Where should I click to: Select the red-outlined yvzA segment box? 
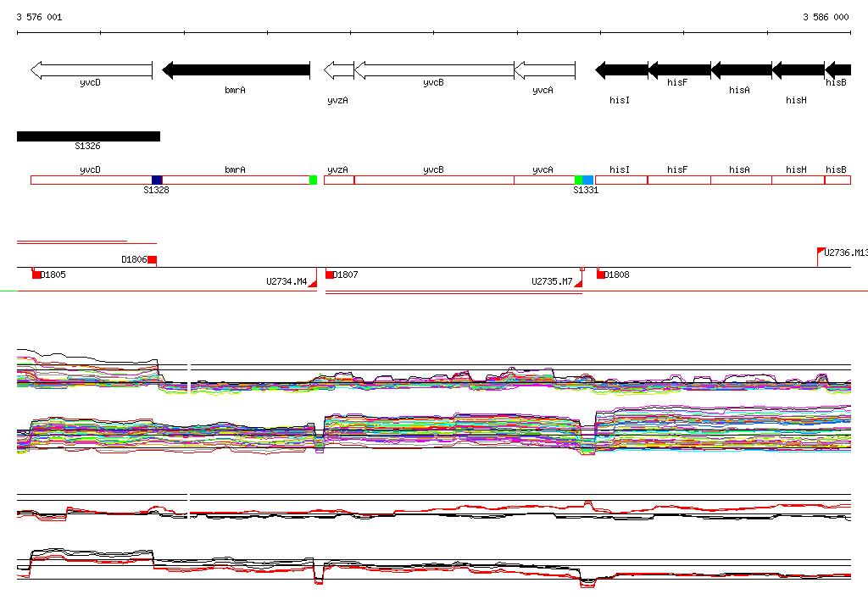pos(339,180)
